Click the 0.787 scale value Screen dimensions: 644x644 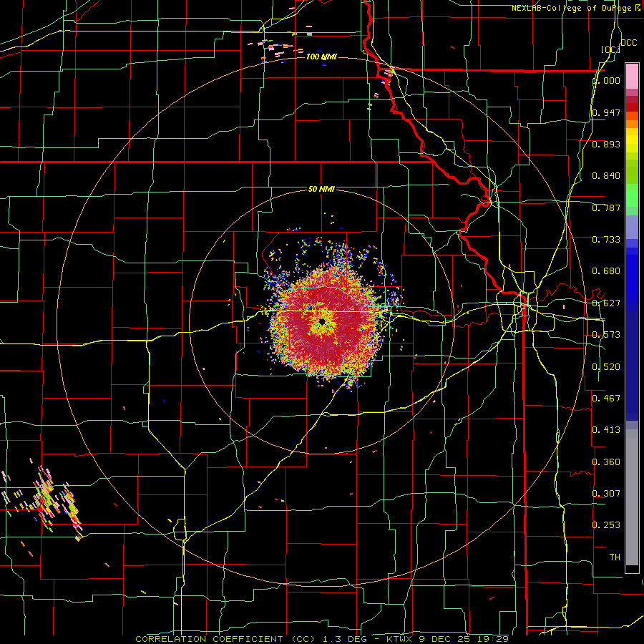coord(606,208)
